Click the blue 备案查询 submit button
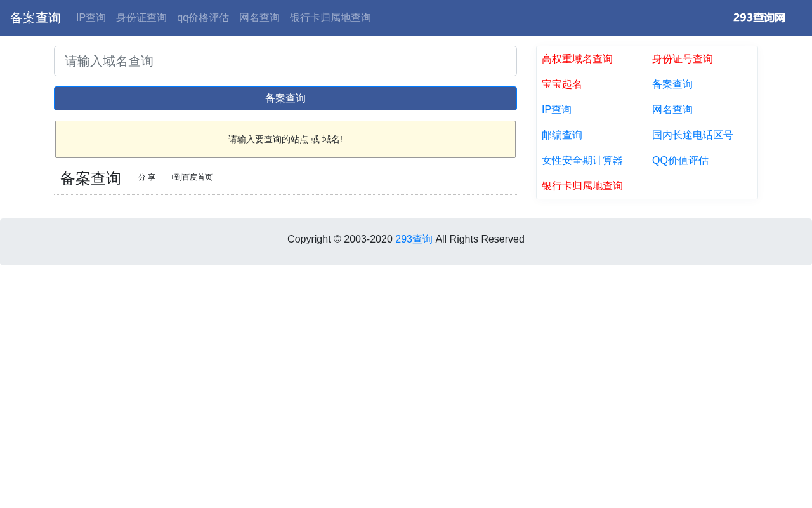 pyautogui.click(x=285, y=98)
